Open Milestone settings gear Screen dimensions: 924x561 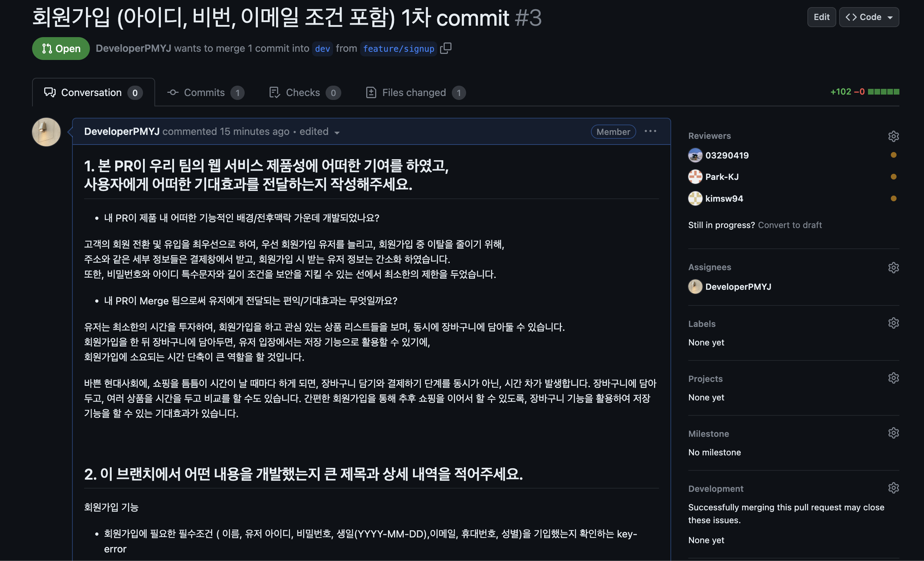[x=893, y=433]
